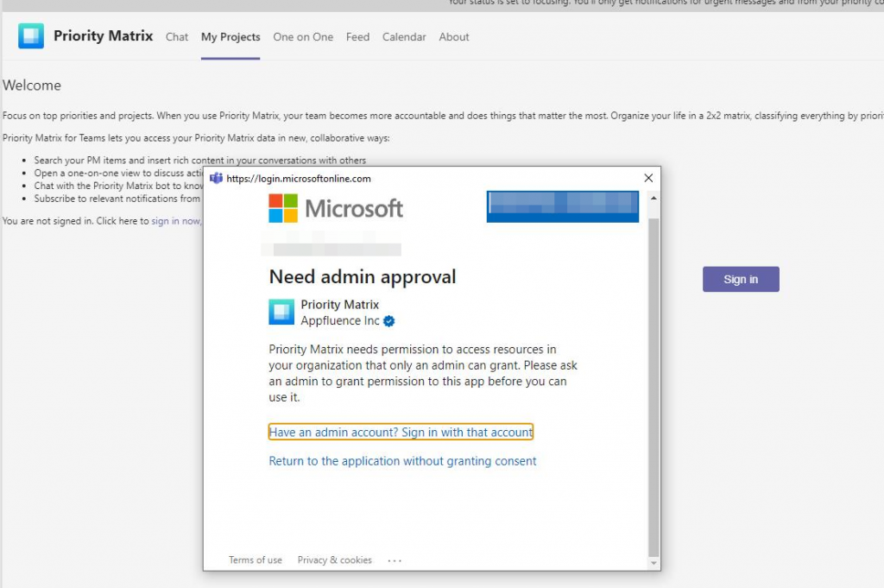Click the Priority Matrix logo icon
The height and width of the screenshot is (588, 884).
coord(31,36)
